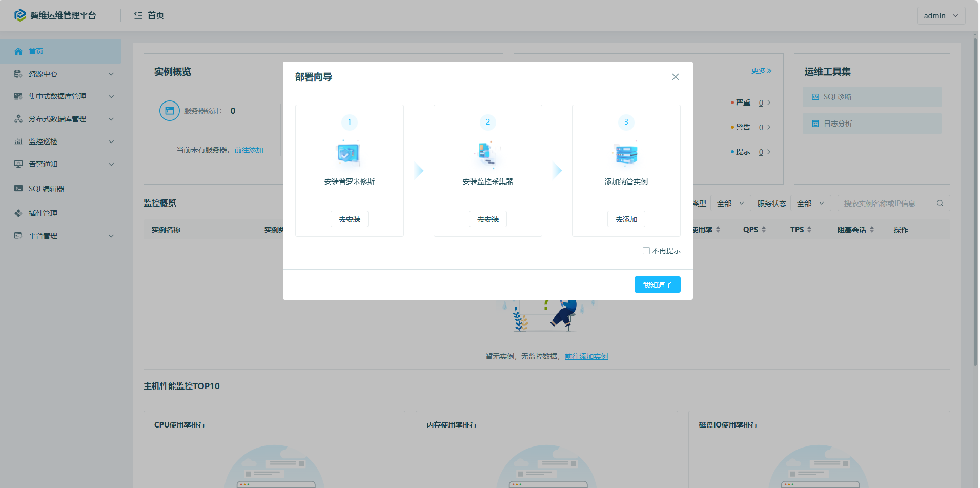The height and width of the screenshot is (488, 980).
Task: Open the 警告 alerts arrow
Action: click(x=769, y=127)
